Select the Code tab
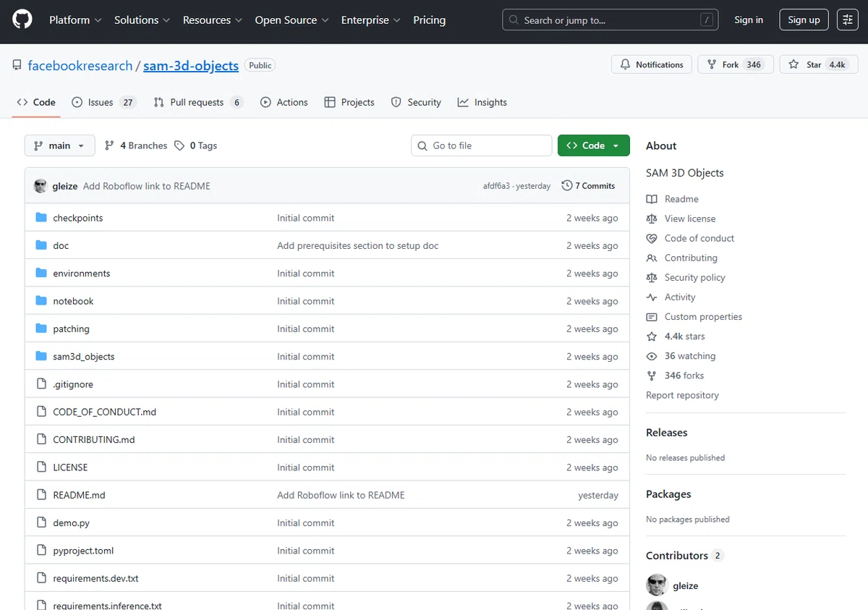Screen dimensions: 868x610 click(x=36, y=102)
